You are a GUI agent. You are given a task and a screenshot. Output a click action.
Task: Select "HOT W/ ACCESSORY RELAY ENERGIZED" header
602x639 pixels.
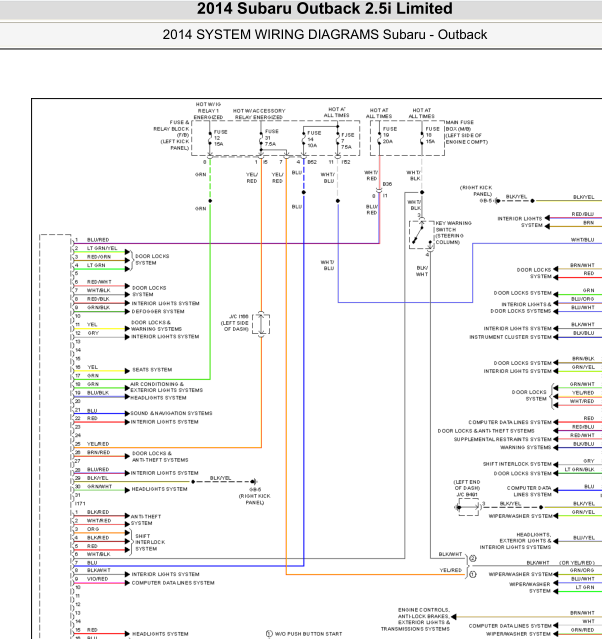coord(259,114)
